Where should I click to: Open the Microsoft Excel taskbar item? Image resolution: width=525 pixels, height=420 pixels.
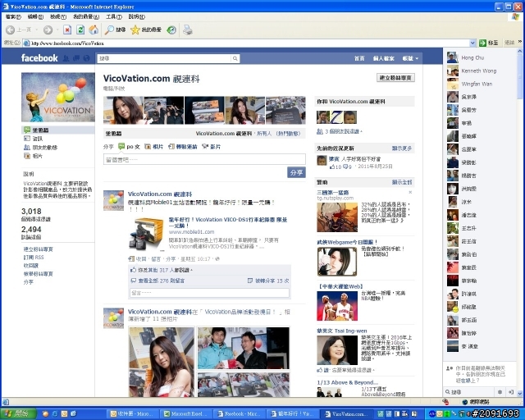186,414
